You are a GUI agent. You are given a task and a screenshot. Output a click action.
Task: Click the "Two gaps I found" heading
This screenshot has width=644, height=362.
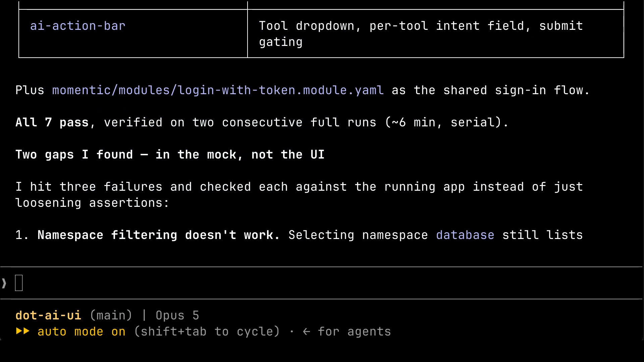pyautogui.click(x=170, y=155)
